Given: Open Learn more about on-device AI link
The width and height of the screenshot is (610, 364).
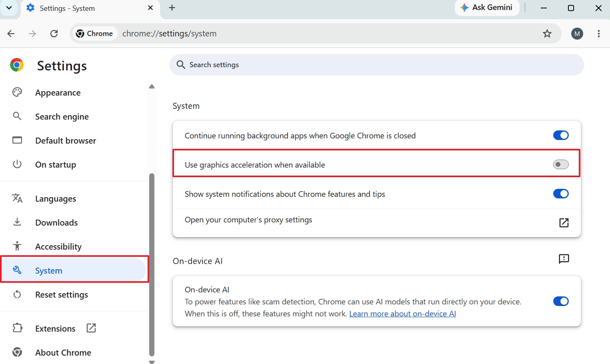Looking at the screenshot, I should click(x=402, y=314).
